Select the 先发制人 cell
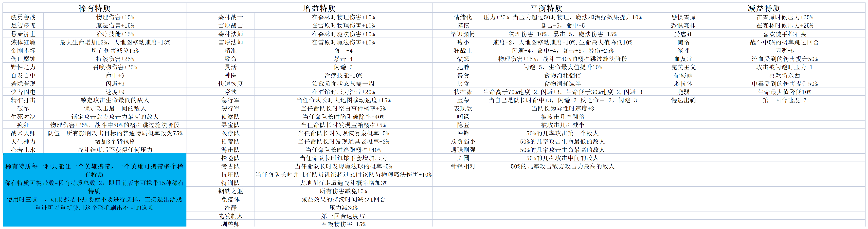The image size is (868, 229). [231, 216]
